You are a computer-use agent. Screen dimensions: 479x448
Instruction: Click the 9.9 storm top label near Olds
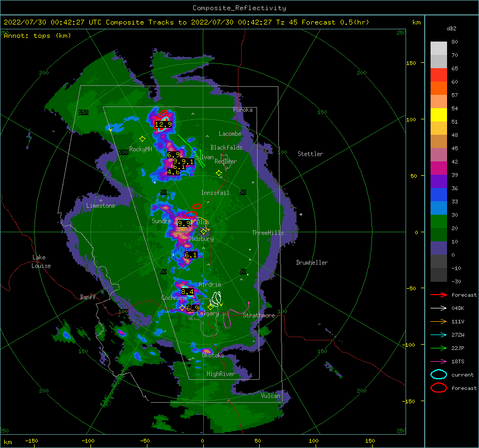[184, 224]
